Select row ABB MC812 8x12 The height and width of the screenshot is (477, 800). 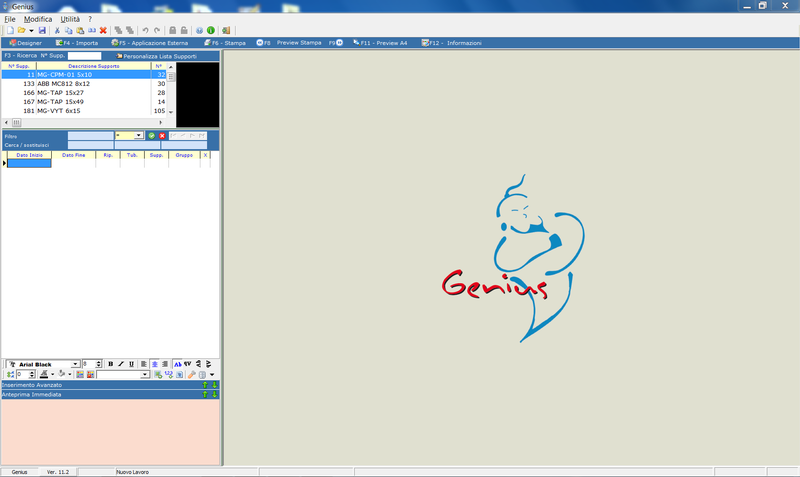tap(84, 84)
